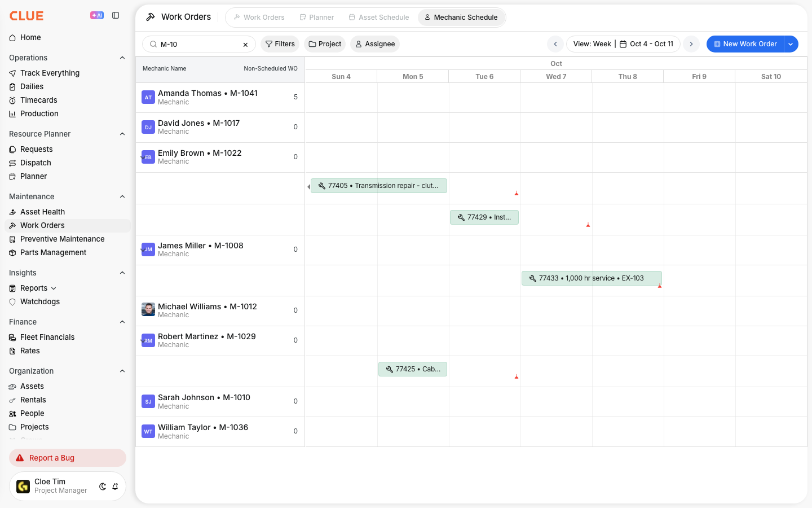Open Asset Health page
Screen dimensions: 812x508
click(x=42, y=212)
